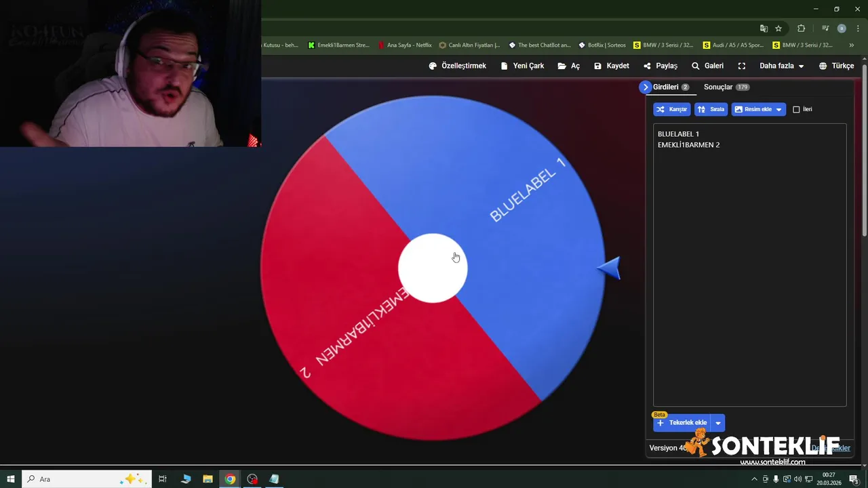Open the Chrome extensions puzzle icon
868x488 pixels.
click(802, 28)
